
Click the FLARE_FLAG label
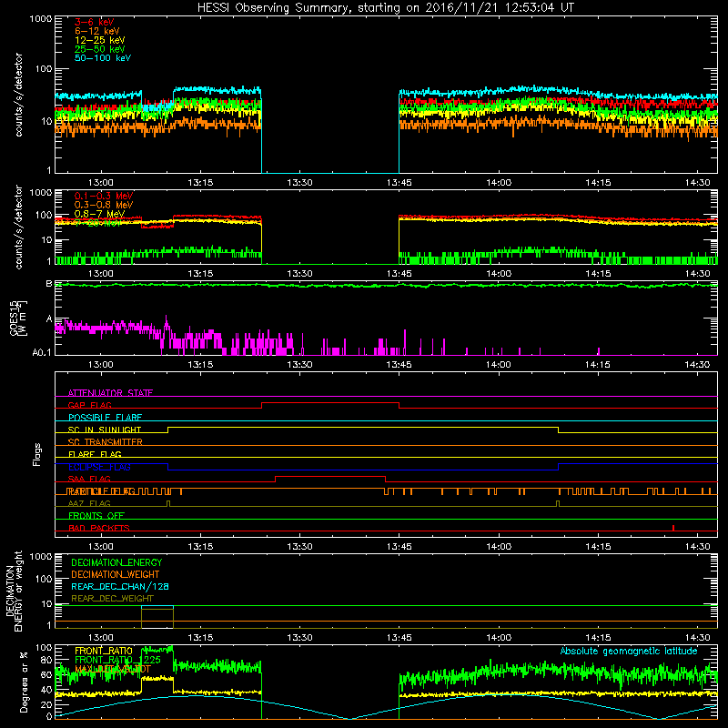(x=95, y=454)
